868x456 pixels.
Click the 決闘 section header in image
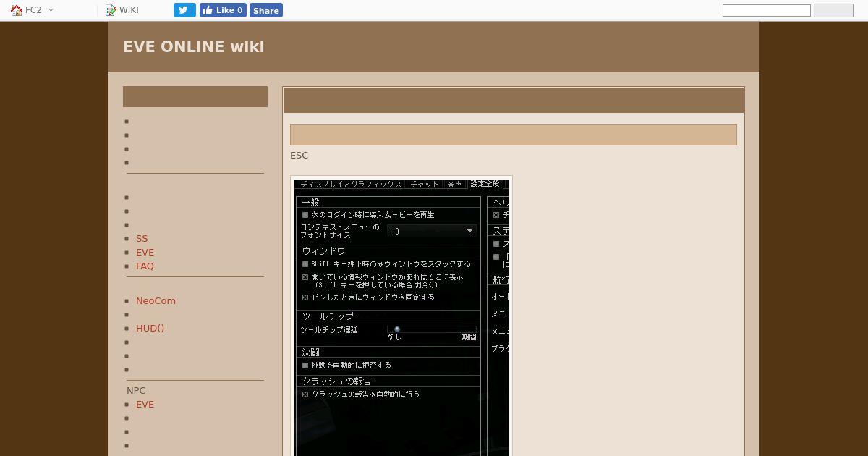click(x=311, y=352)
